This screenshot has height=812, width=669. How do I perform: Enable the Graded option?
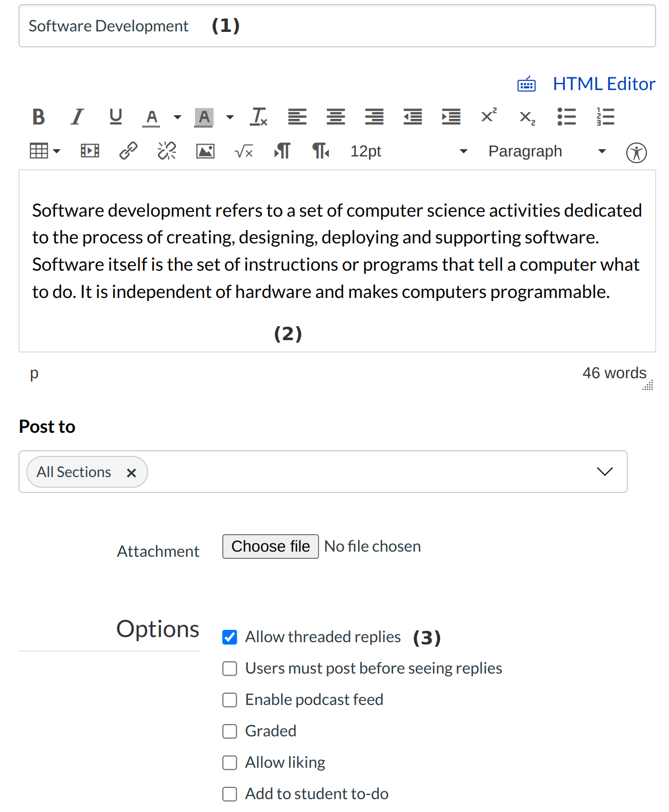pos(230,731)
